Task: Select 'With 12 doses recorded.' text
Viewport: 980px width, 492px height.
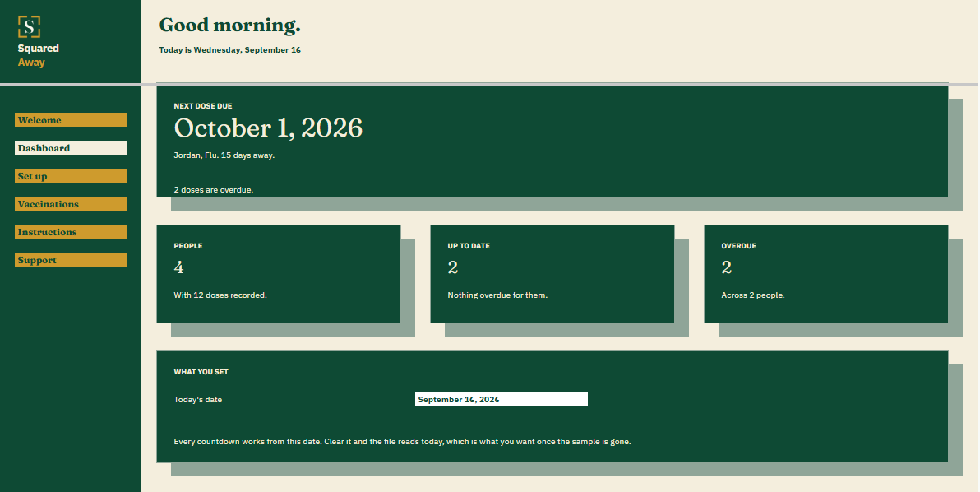Action: click(x=220, y=295)
